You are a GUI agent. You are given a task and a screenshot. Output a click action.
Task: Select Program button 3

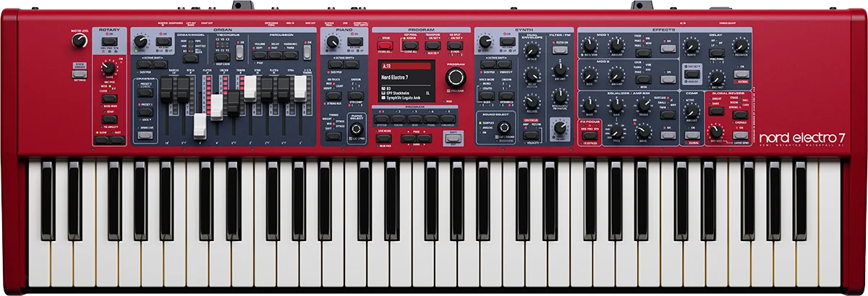[414, 119]
